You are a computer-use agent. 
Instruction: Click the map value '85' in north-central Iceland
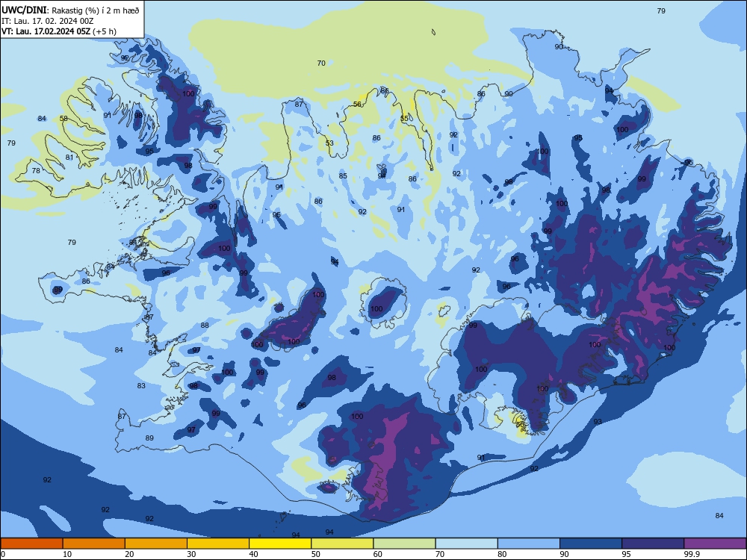(343, 175)
